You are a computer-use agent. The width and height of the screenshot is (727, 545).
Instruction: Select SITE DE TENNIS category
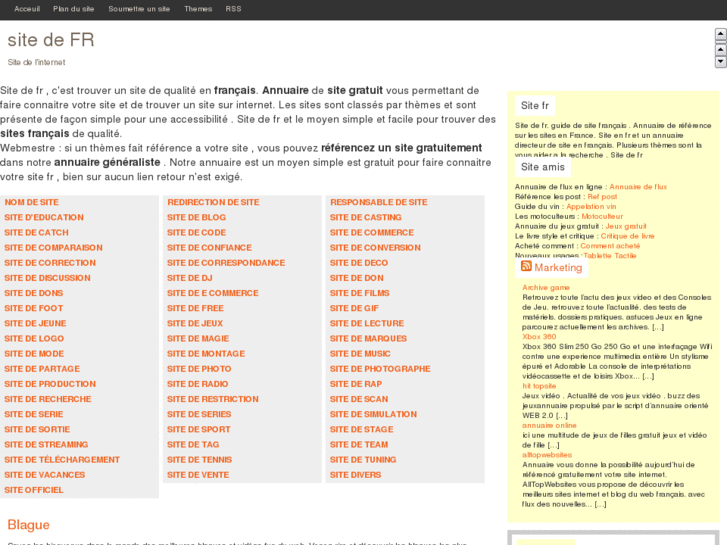(x=199, y=460)
